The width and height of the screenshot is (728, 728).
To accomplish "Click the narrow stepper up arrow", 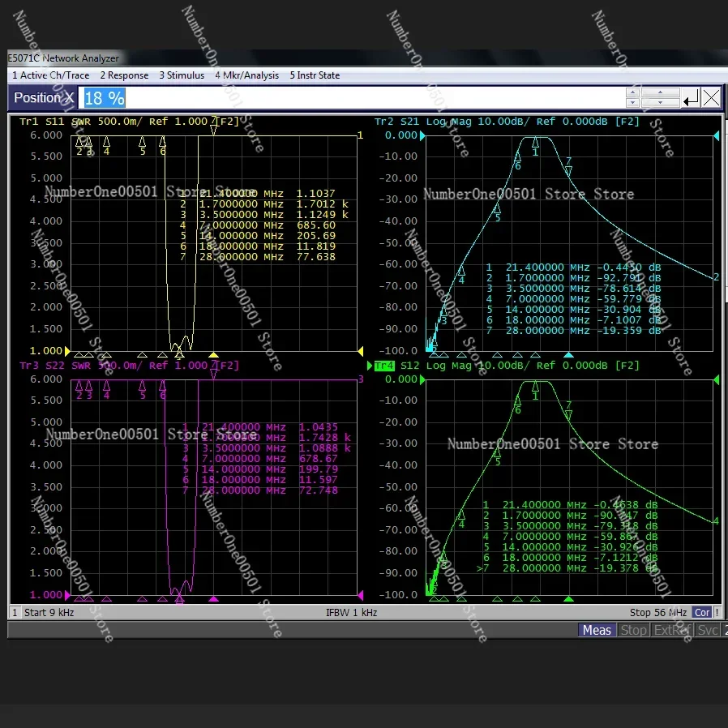I will [632, 92].
